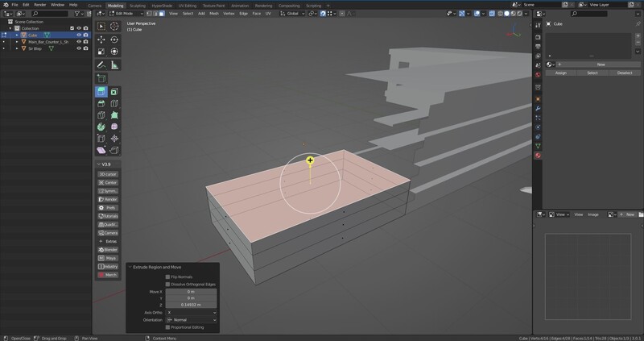The image size is (644, 341).
Task: Select the Extrude Region tool
Action: 101,92
